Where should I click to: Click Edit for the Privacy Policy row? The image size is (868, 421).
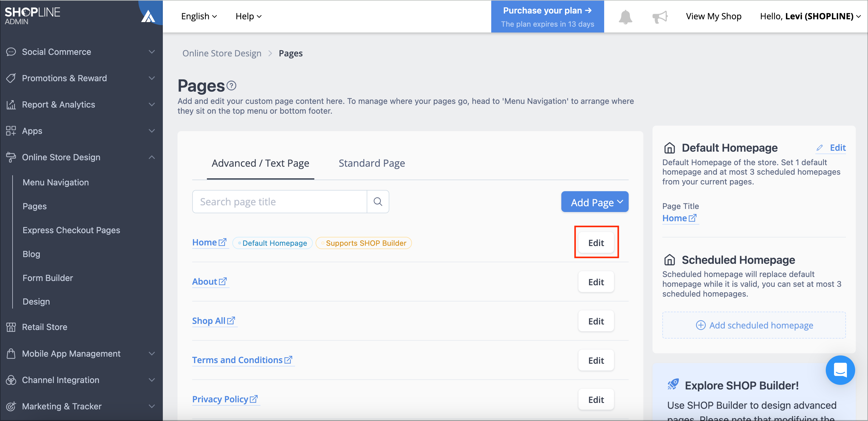[596, 400]
